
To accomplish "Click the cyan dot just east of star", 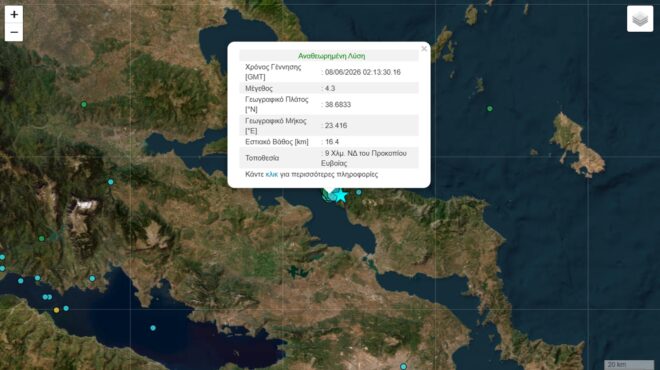I will [x=359, y=192].
